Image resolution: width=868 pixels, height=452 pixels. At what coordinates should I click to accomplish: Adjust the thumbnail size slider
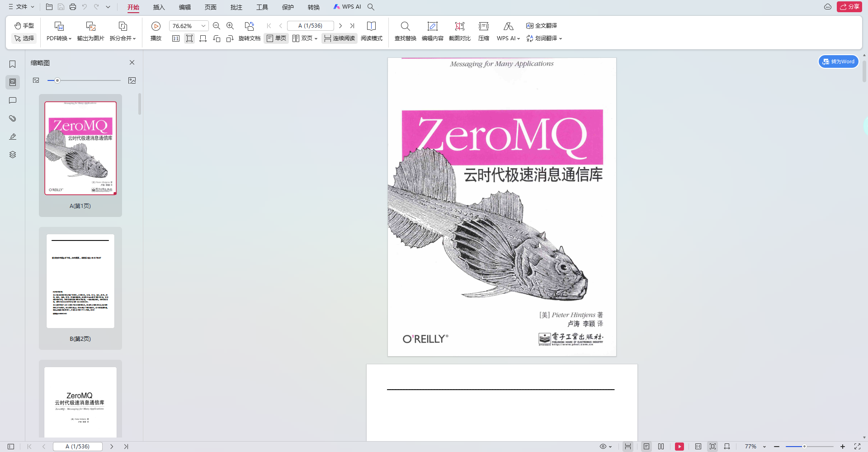tap(57, 80)
